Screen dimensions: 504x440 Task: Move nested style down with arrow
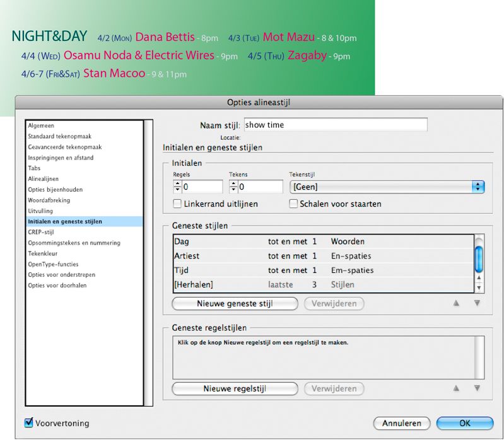pyautogui.click(x=477, y=303)
